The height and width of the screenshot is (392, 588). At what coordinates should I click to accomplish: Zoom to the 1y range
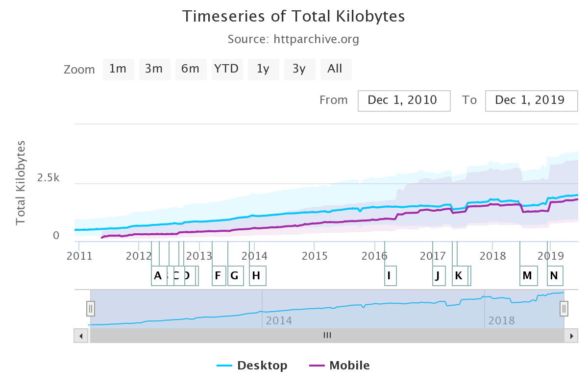[263, 69]
